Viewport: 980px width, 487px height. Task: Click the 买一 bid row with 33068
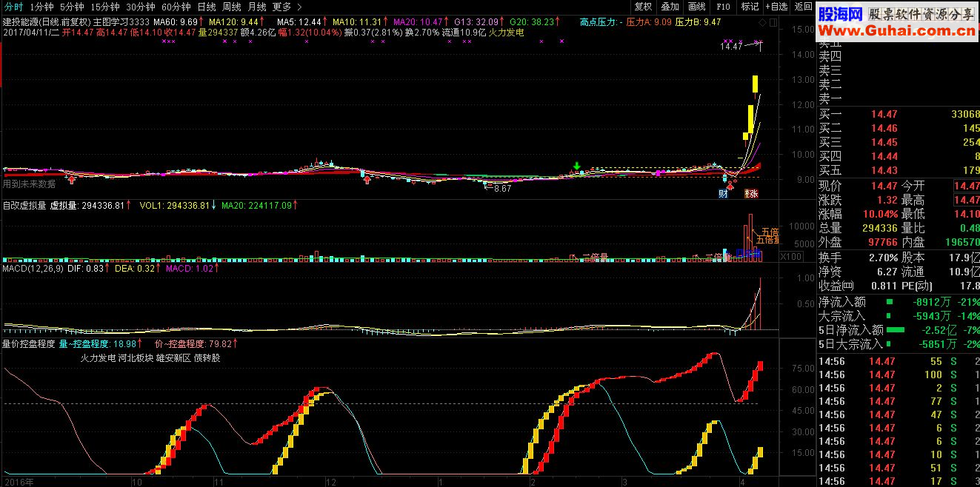click(x=898, y=115)
